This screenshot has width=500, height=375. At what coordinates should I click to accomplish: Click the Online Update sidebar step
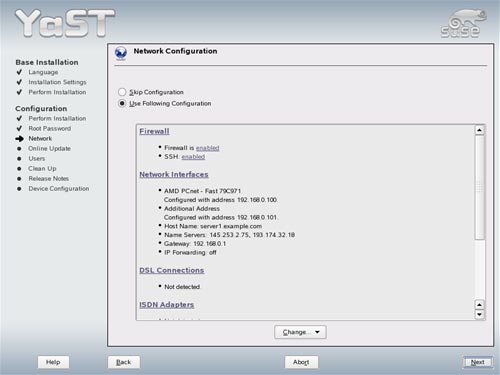pos(49,148)
